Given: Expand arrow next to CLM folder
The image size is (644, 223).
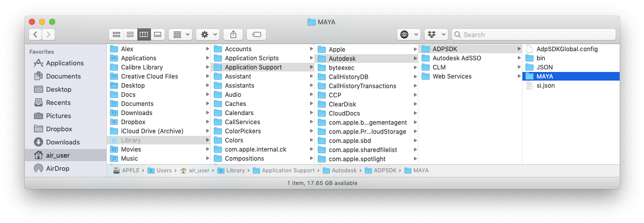Looking at the screenshot, I should (519, 67).
